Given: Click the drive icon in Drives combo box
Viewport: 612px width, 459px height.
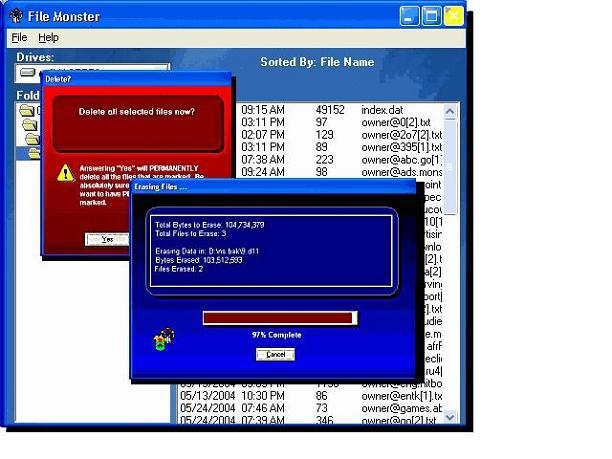Looking at the screenshot, I should point(27,73).
